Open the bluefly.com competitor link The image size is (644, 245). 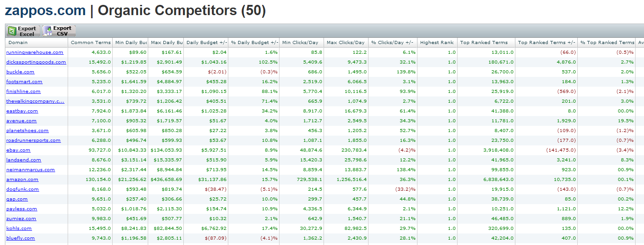20,238
